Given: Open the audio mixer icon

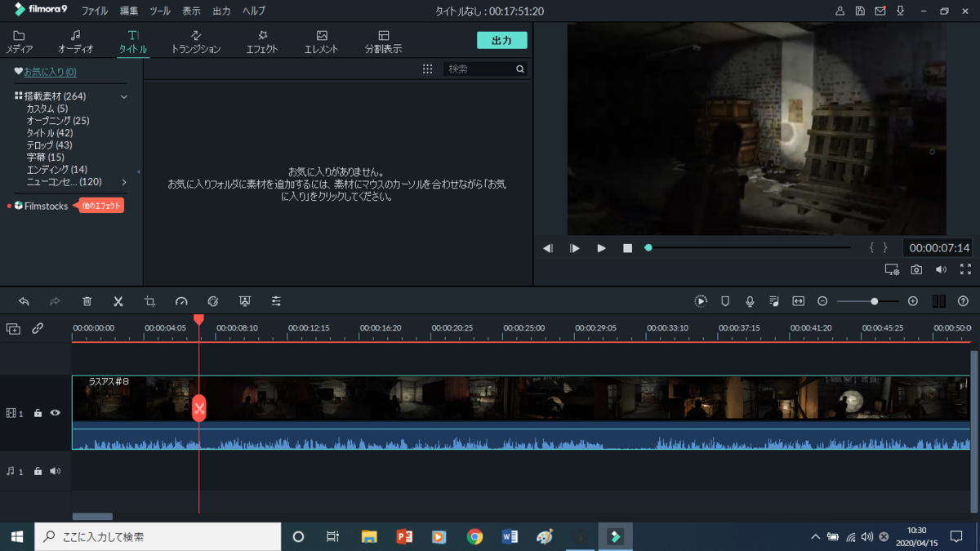Looking at the screenshot, I should coord(774,301).
